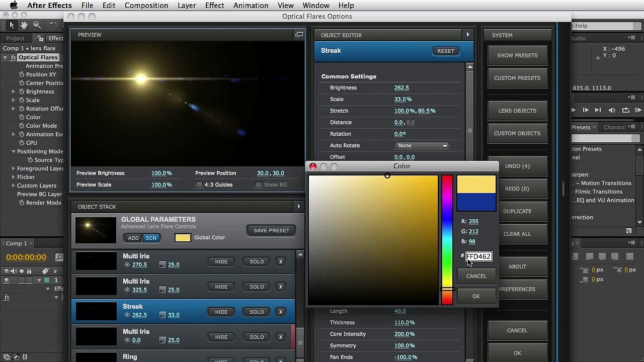The image size is (644, 362).
Task: Select the Comp 1 timeline tab
Action: tap(17, 243)
